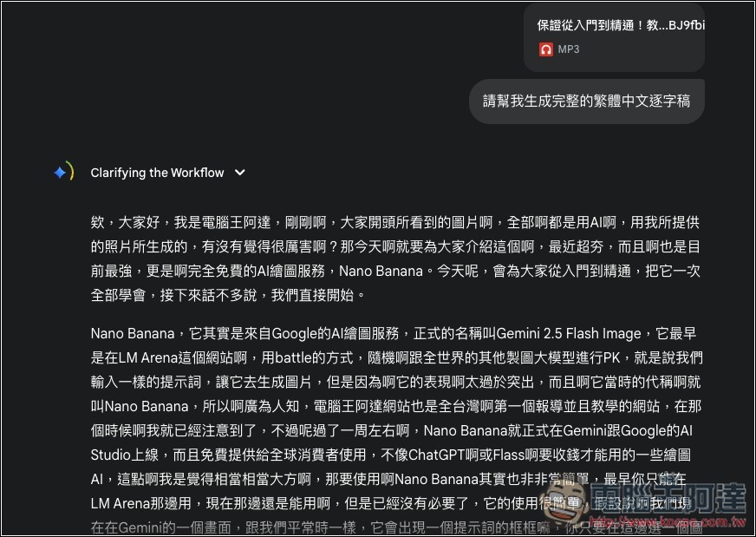
Task: Click the MP3 file name 保證從入門到精通
Action: click(x=621, y=25)
